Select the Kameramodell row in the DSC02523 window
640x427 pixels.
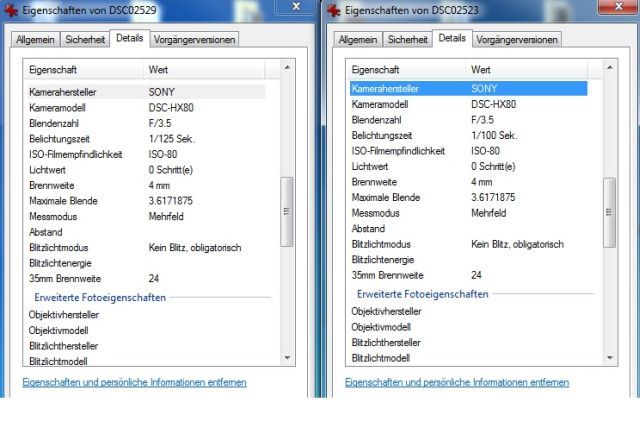pyautogui.click(x=469, y=104)
